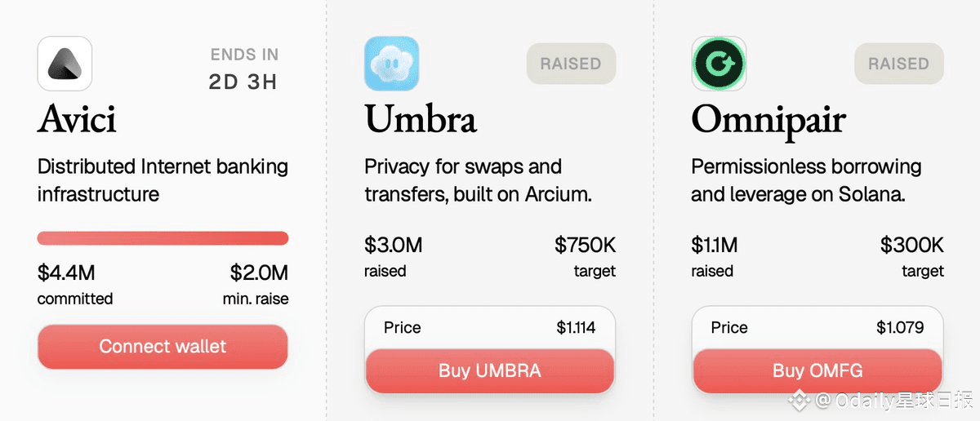980x421 pixels.
Task: Click the $2.0M min. raise amount
Action: tap(259, 273)
